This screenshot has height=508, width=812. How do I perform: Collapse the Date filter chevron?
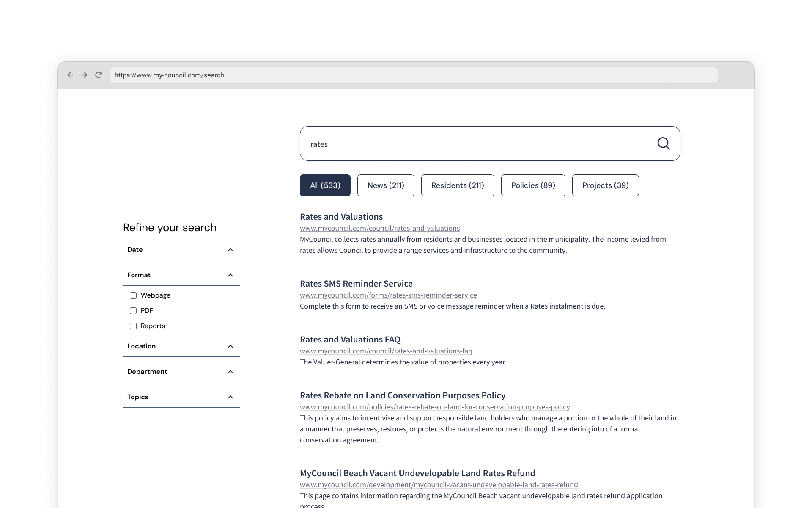tap(230, 250)
